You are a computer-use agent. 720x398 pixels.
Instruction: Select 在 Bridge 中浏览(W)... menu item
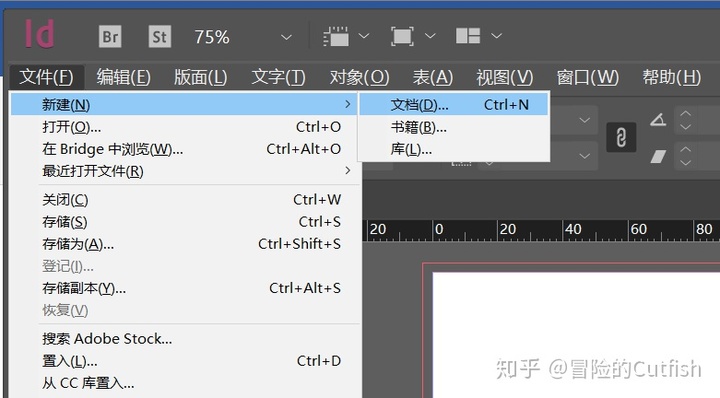click(x=185, y=149)
